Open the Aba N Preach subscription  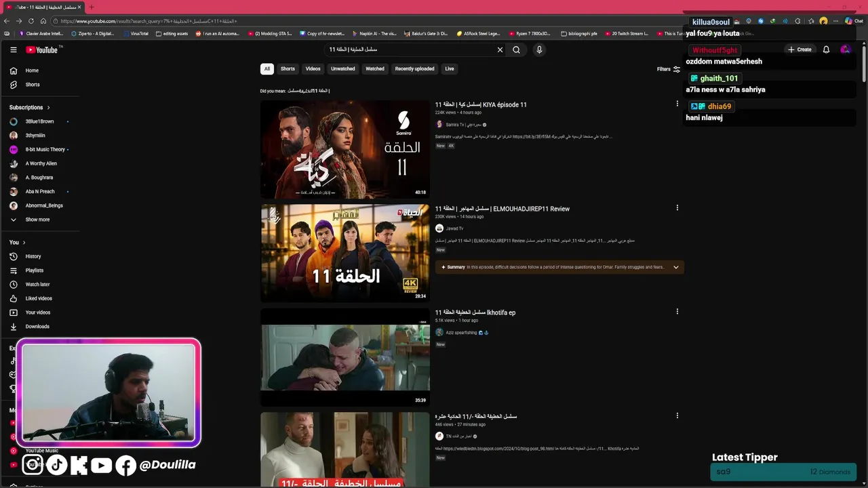39,192
